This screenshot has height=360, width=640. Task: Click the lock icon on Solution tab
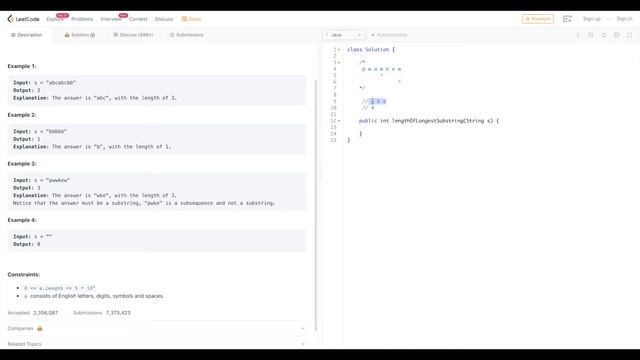pyautogui.click(x=67, y=35)
